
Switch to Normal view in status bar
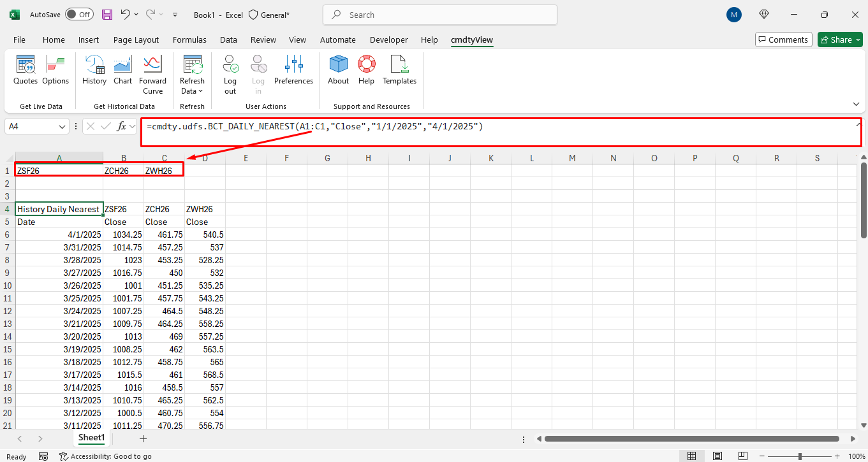(691, 456)
